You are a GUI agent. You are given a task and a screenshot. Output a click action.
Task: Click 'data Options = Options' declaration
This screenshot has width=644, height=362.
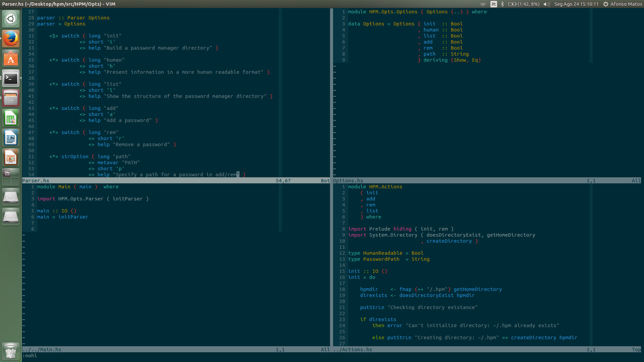[381, 24]
